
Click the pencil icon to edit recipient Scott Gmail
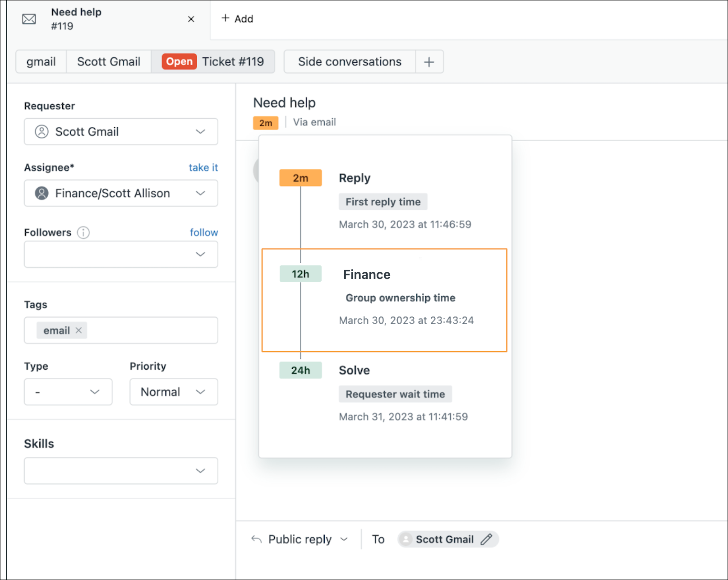487,539
